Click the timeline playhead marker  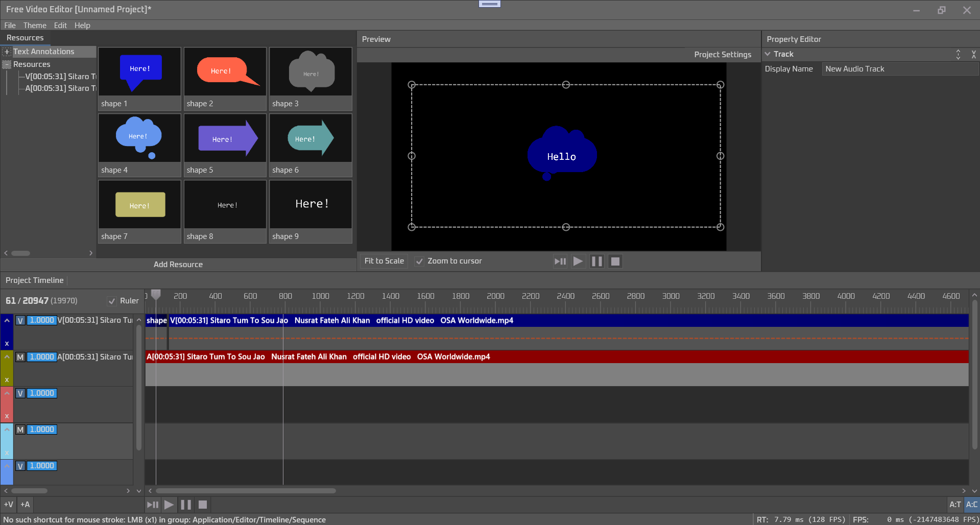(x=156, y=295)
